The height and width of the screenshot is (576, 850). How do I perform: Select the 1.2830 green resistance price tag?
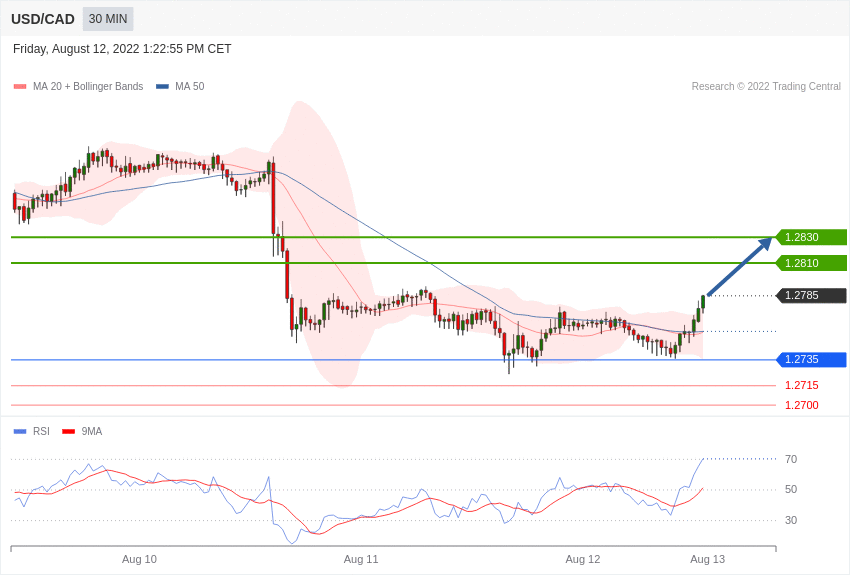click(x=811, y=237)
